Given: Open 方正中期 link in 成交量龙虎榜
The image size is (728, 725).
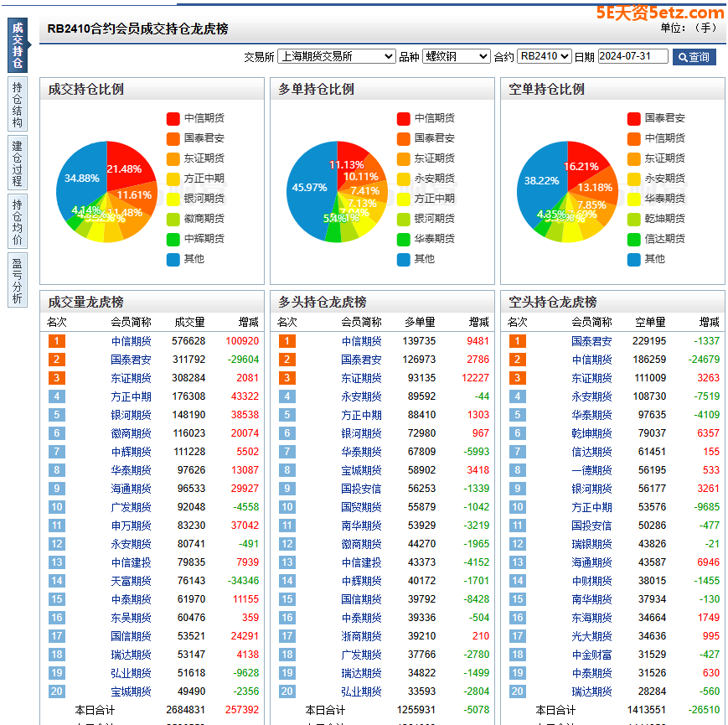Looking at the screenshot, I should tap(132, 396).
